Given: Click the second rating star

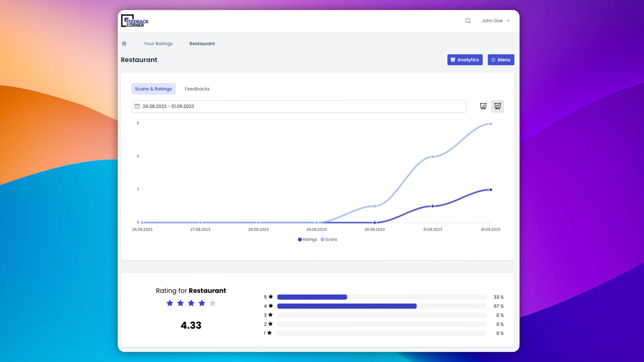Looking at the screenshot, I should 180,303.
